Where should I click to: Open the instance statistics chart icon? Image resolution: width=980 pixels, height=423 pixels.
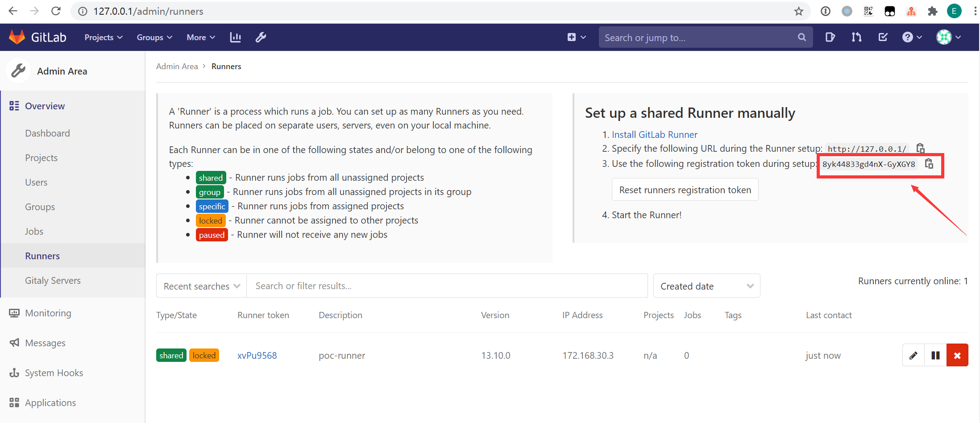[235, 37]
